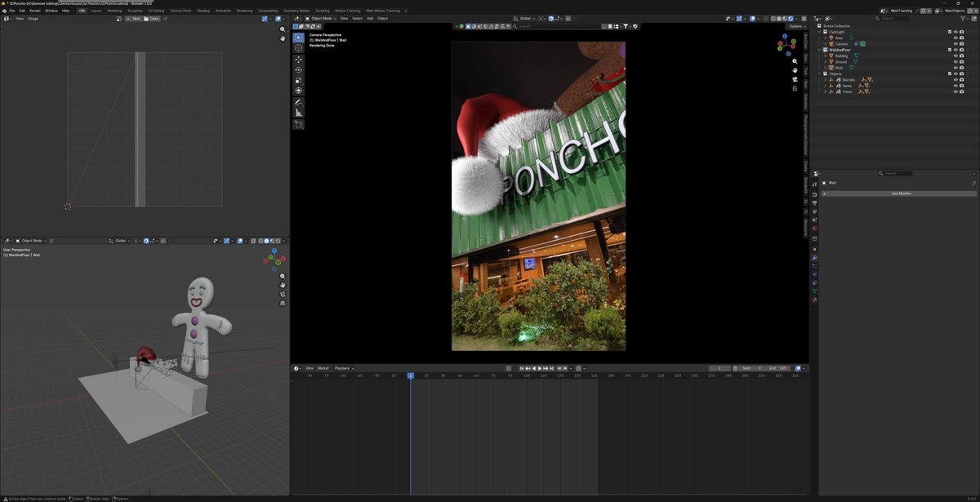Select the Rotate tool in camera viewport

pos(299,70)
